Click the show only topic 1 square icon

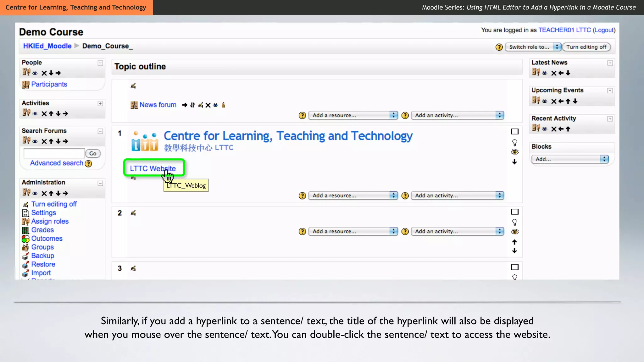pos(514,132)
